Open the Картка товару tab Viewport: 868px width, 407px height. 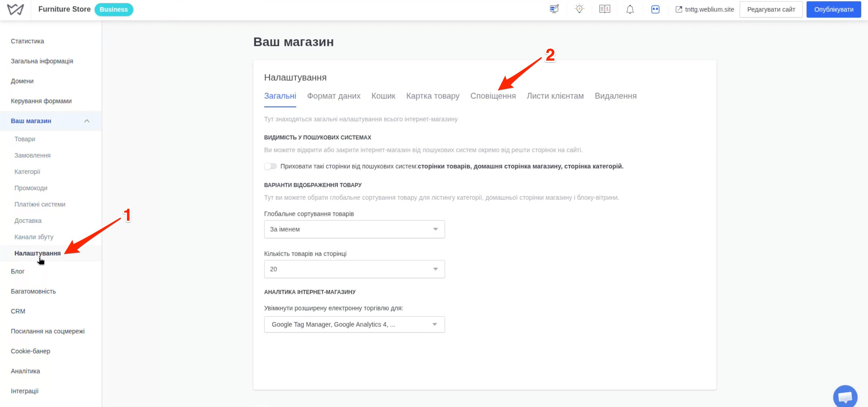pyautogui.click(x=433, y=96)
